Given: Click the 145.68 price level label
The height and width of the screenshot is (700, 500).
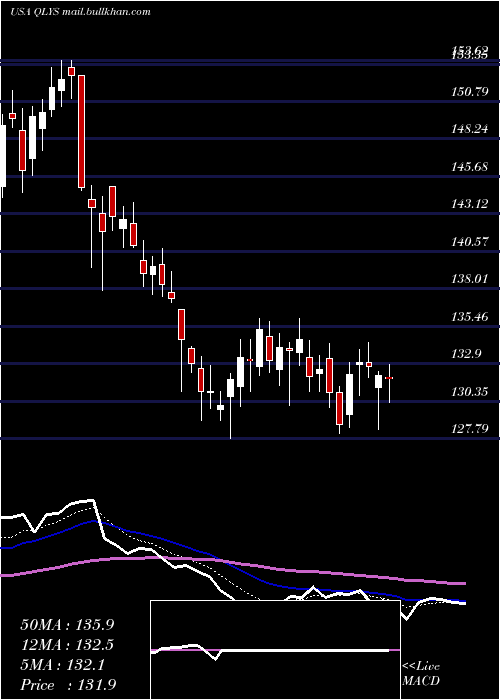Looking at the screenshot, I should coord(470,167).
